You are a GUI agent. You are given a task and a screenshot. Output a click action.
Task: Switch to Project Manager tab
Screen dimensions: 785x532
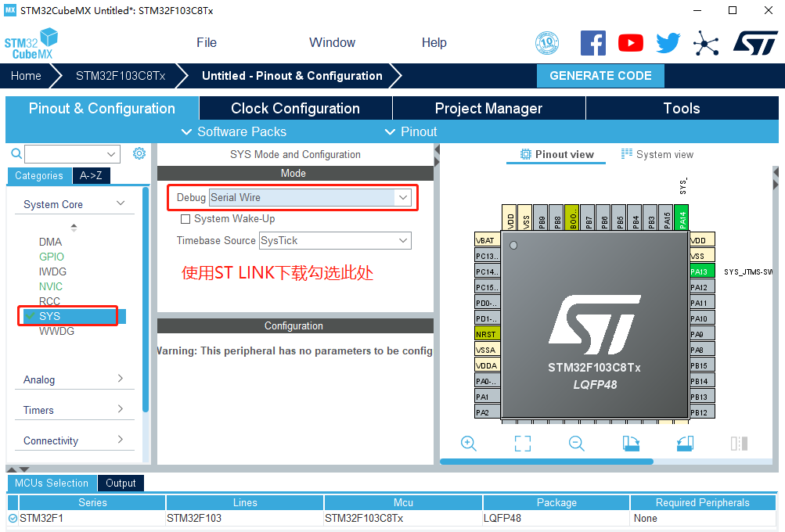[x=488, y=108]
